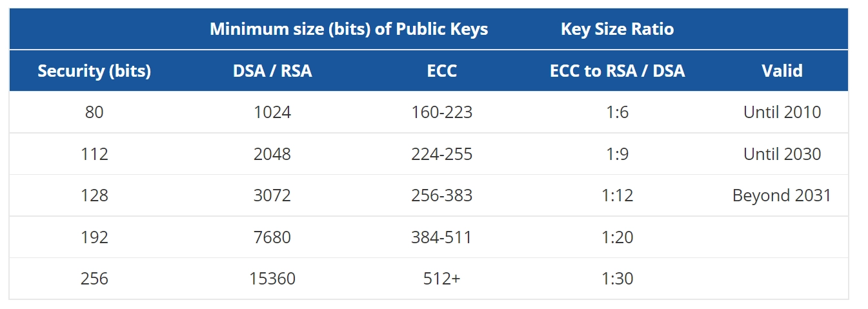
Task: Click the Security (bits) column header
Action: 94,70
